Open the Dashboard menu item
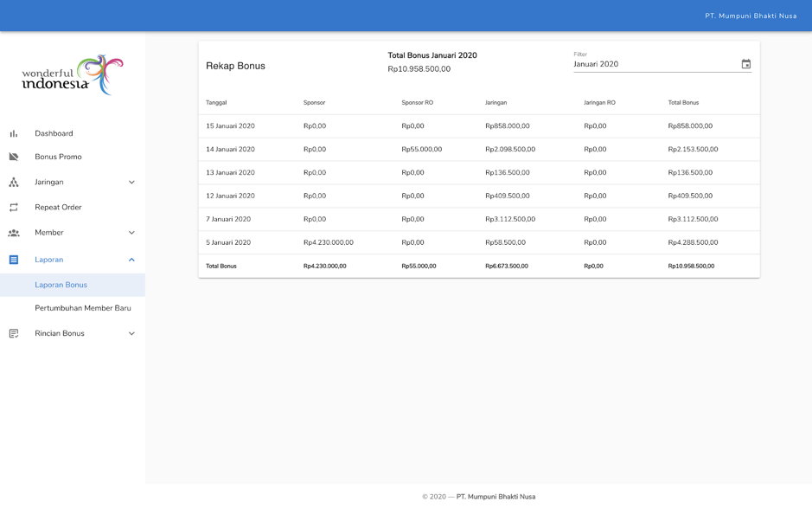 click(54, 133)
